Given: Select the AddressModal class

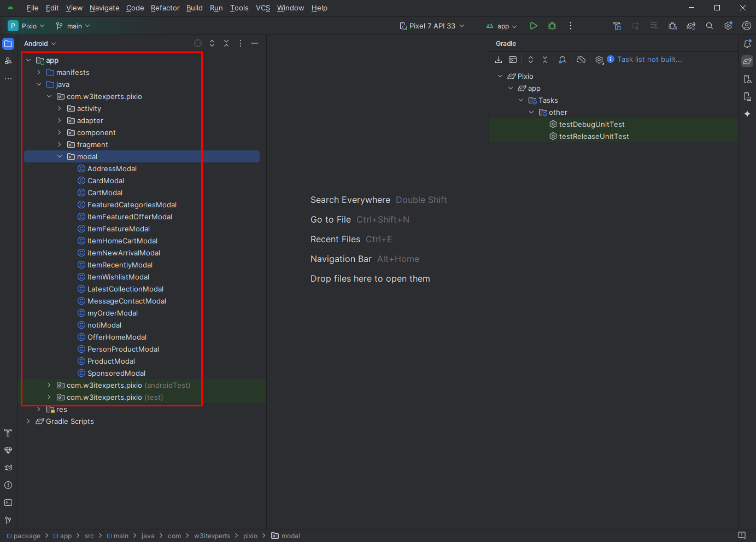Looking at the screenshot, I should (x=112, y=168).
